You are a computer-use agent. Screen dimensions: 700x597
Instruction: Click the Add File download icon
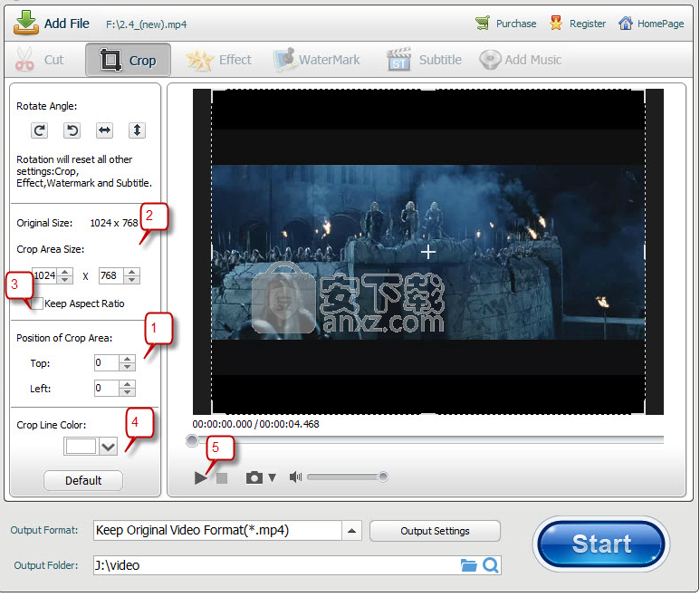click(x=26, y=23)
